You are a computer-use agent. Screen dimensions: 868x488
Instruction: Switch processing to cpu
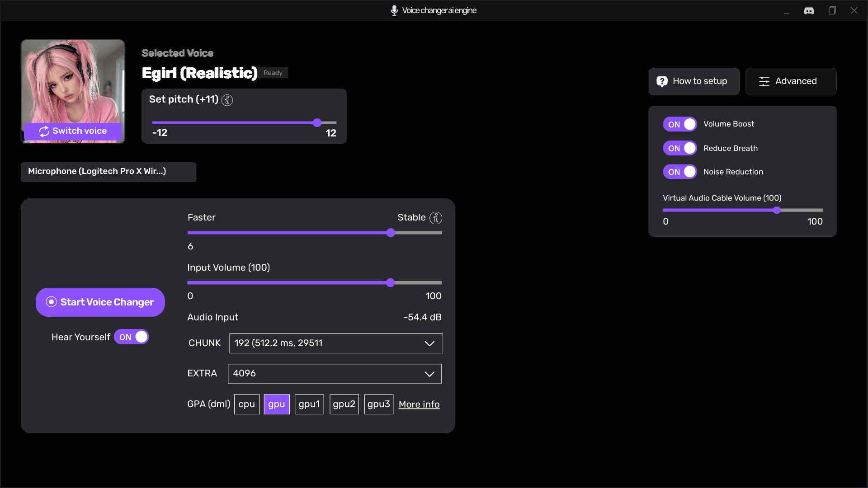[x=246, y=404]
